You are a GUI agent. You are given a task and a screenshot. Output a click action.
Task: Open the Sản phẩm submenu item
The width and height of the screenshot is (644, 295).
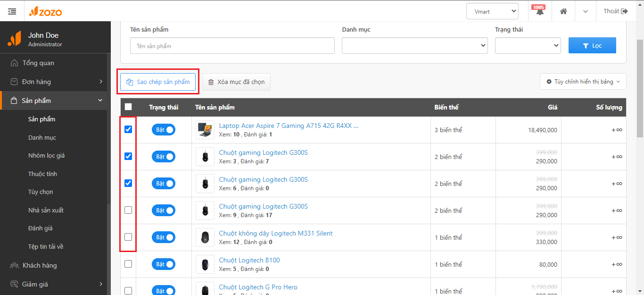click(x=41, y=119)
